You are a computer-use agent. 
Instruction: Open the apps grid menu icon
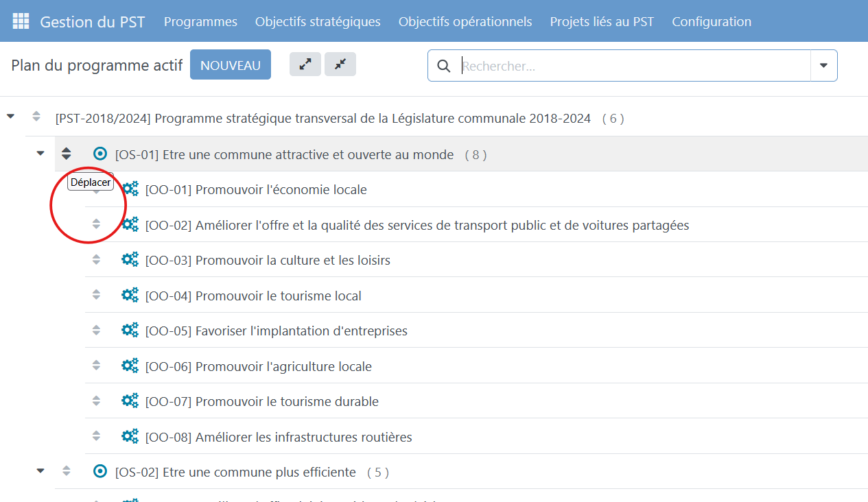(x=21, y=21)
